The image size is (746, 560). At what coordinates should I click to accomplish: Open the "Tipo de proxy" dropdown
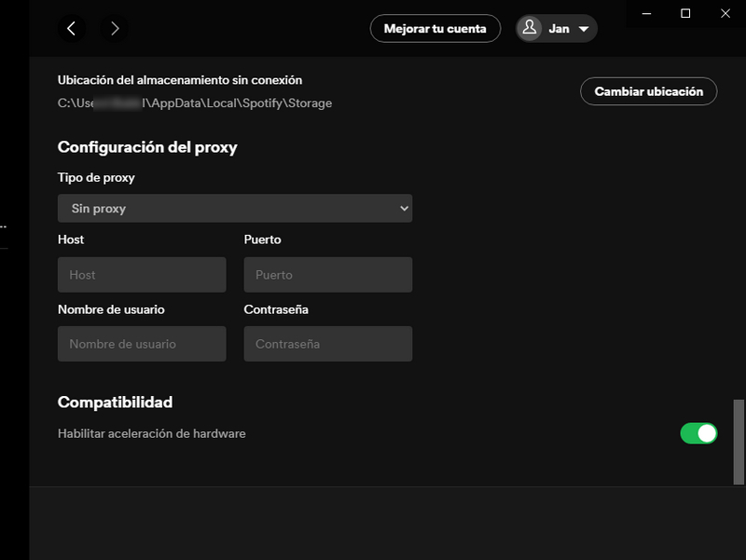[x=235, y=208]
